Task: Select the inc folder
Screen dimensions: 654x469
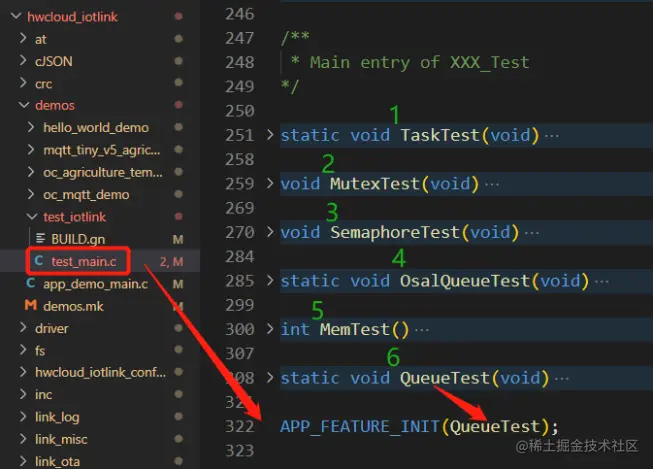Action: [43, 395]
